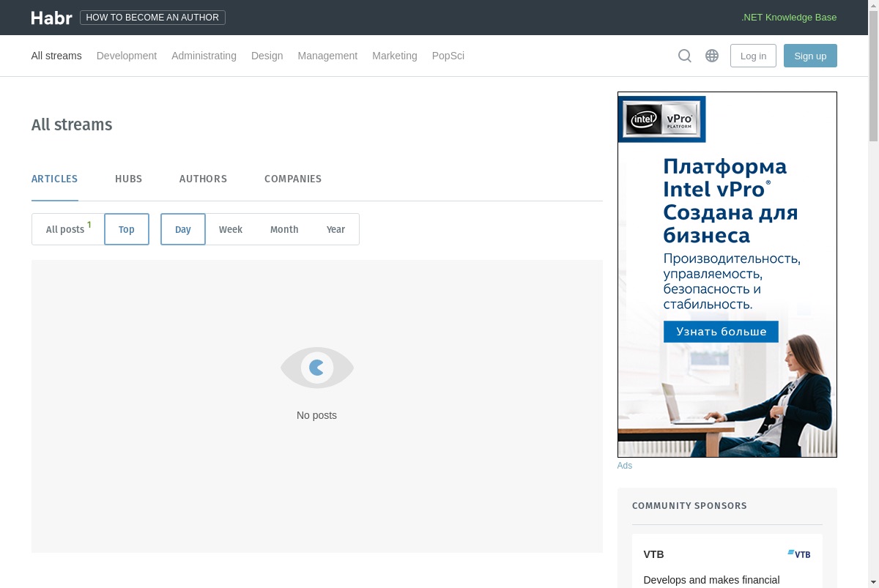Open the search magnifier icon
The width and height of the screenshot is (879, 588).
coord(685,56)
